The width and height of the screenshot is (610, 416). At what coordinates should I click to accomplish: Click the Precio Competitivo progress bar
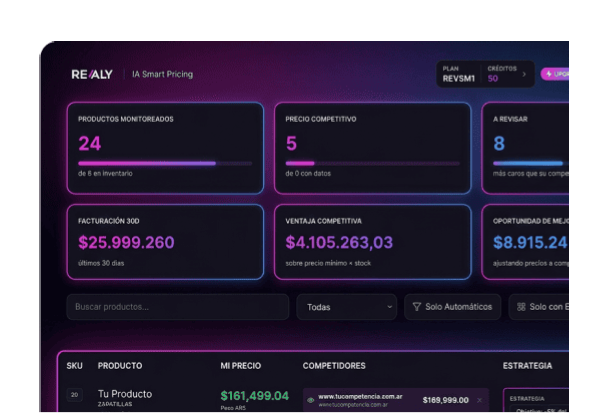tap(372, 163)
